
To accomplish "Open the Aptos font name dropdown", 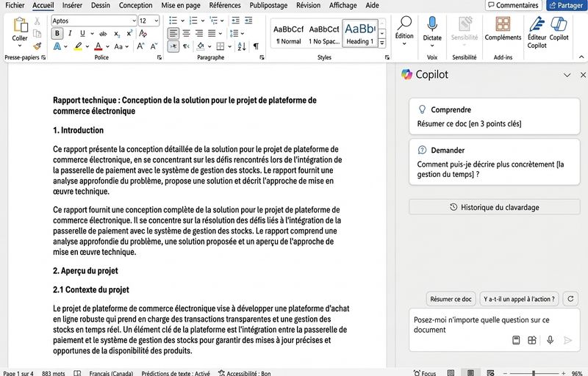I will [134, 21].
